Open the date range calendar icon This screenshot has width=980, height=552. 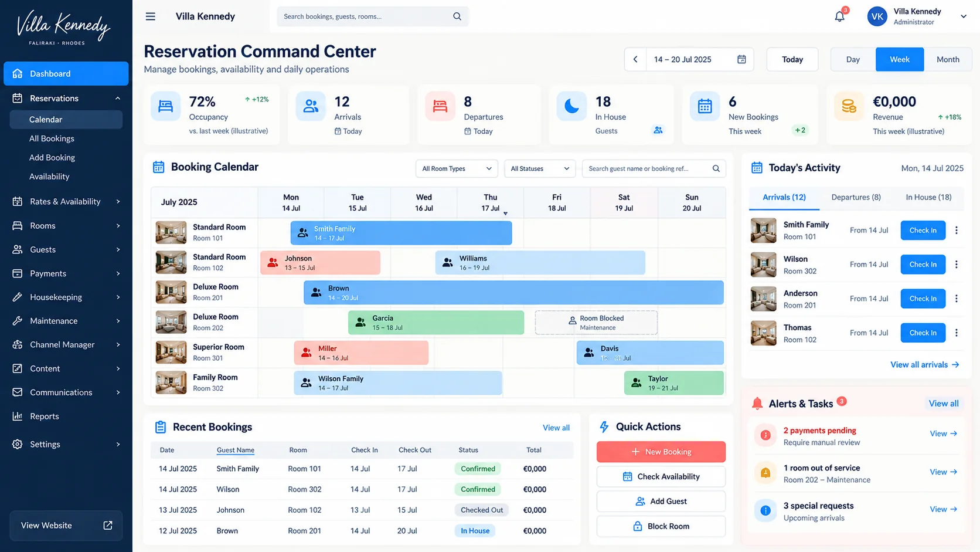[741, 59]
